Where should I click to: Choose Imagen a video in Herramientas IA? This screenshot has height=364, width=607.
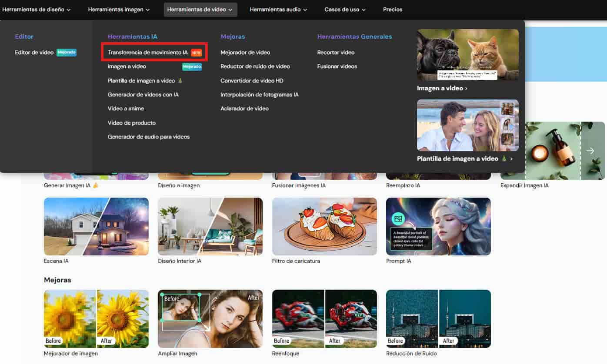point(127,66)
